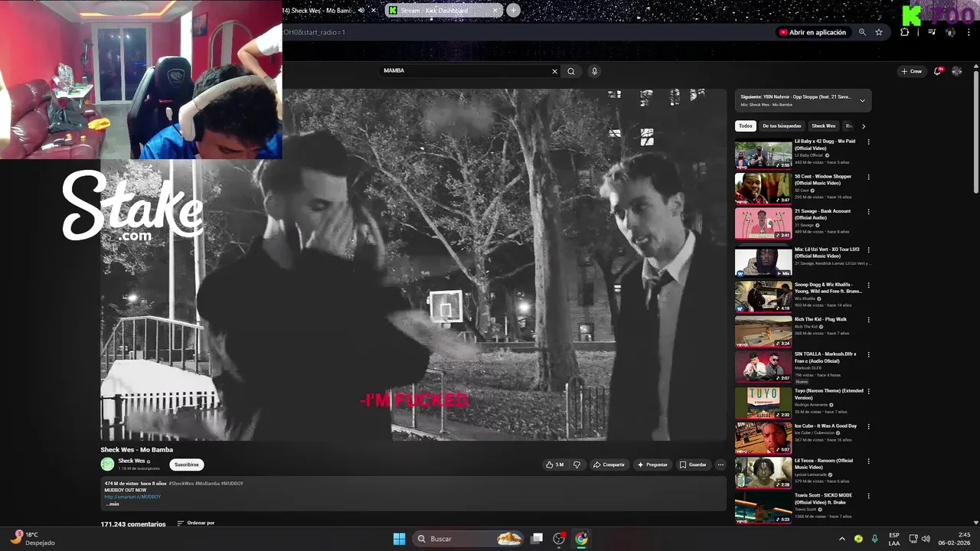Open 50 Cent Window Shopper thumbnail
This screenshot has width=980, height=551.
pos(763,189)
